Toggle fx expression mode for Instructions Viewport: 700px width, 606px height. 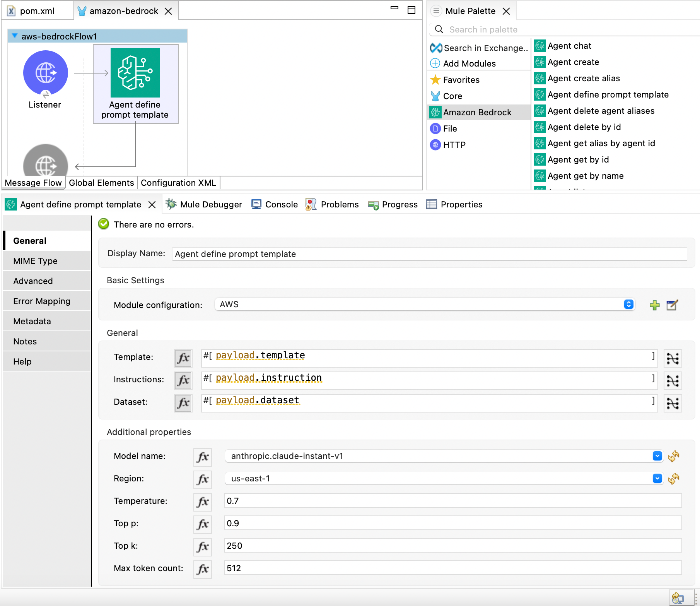pyautogui.click(x=183, y=380)
